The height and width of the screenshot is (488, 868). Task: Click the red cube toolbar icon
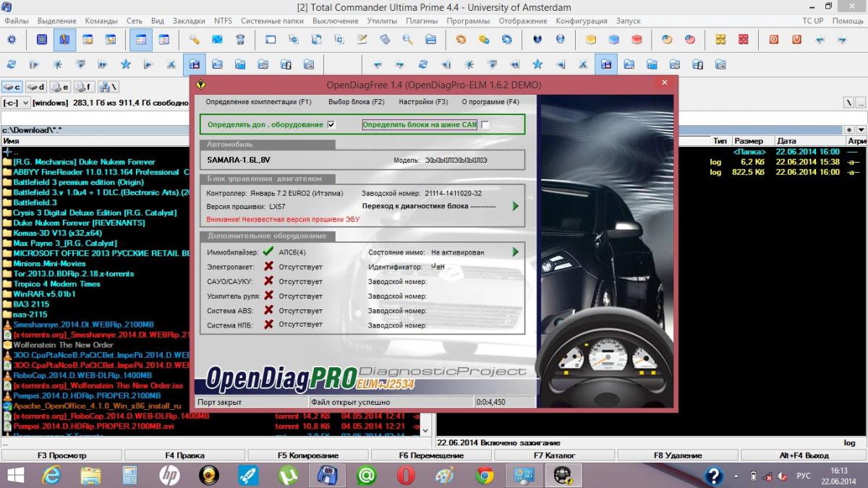click(x=637, y=40)
